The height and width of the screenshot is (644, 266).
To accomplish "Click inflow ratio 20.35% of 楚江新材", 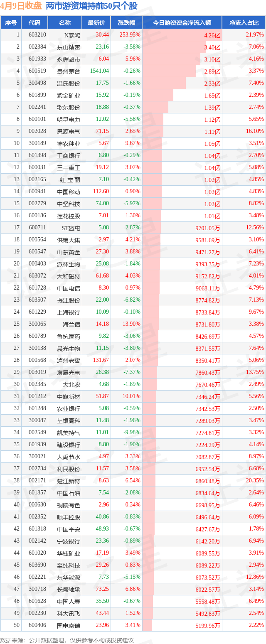I will pyautogui.click(x=255, y=481).
